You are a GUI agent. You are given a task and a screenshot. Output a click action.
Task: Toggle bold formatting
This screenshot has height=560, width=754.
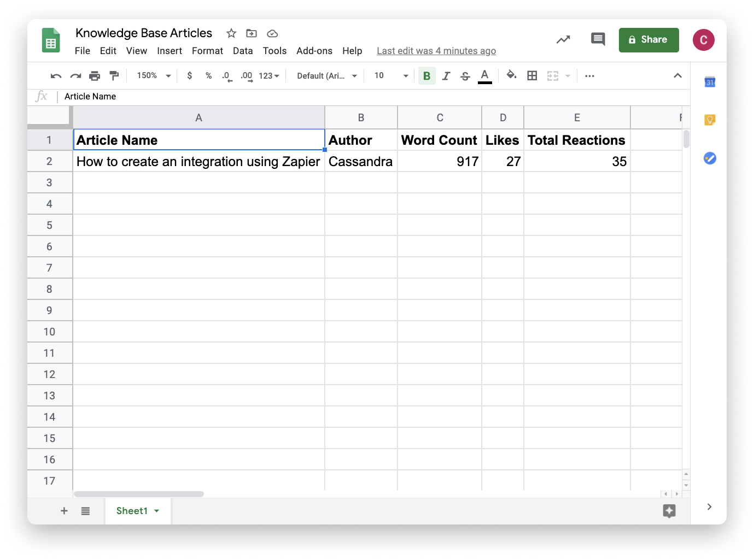tap(427, 76)
